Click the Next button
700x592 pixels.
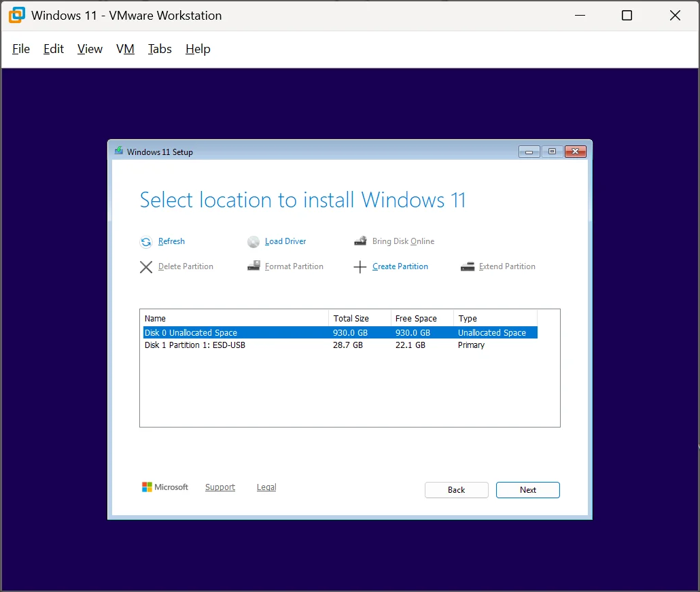point(527,490)
